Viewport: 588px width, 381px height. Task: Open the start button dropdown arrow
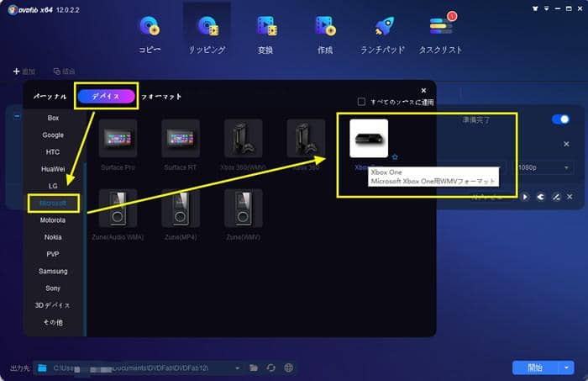click(566, 368)
